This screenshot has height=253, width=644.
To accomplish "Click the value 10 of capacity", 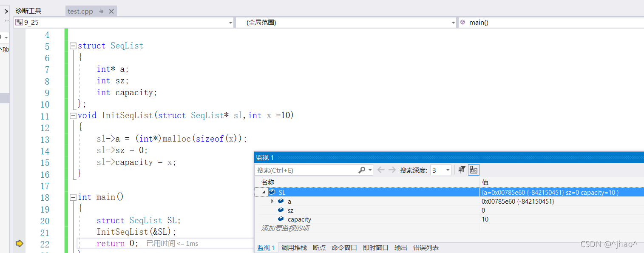I will pyautogui.click(x=485, y=219).
